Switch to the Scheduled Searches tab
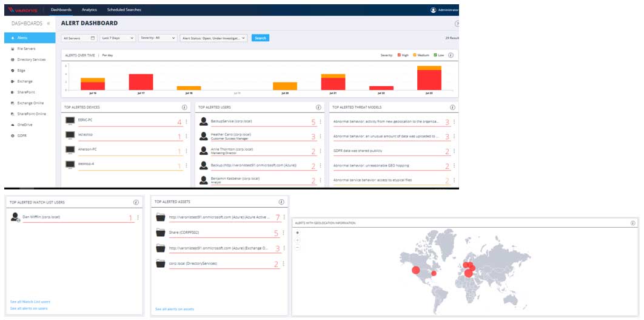 pos(124,10)
